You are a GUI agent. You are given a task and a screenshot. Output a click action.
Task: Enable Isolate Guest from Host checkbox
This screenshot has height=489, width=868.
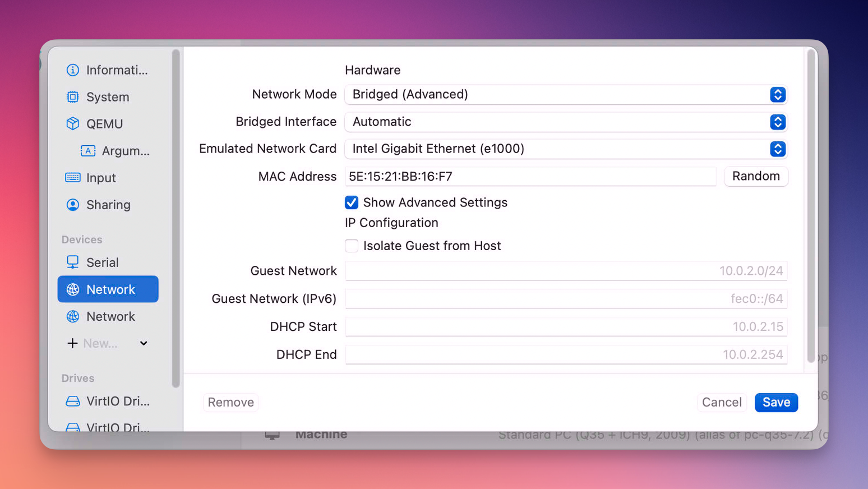(352, 246)
